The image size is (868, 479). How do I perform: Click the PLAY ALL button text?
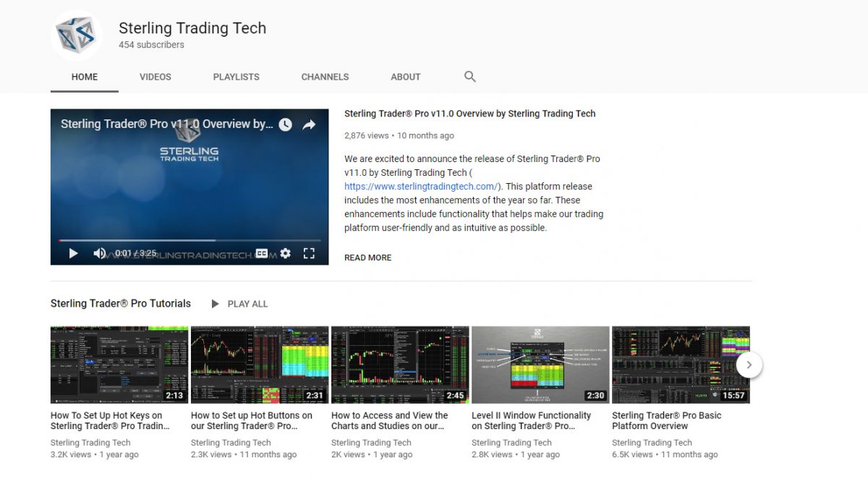point(247,304)
